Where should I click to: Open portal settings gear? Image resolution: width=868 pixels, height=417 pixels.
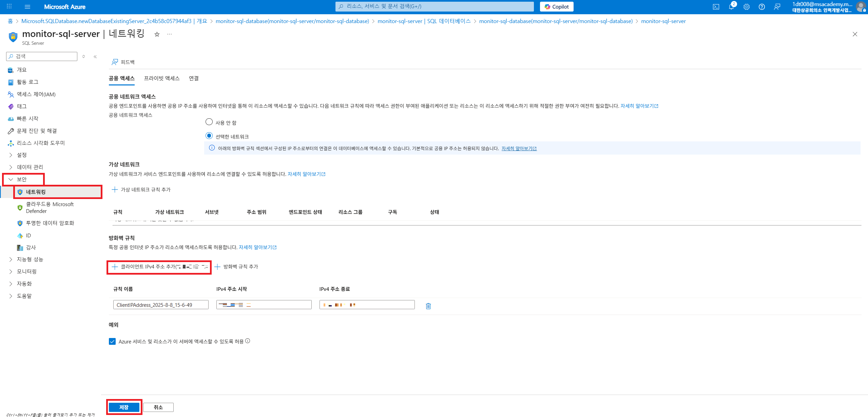click(746, 7)
